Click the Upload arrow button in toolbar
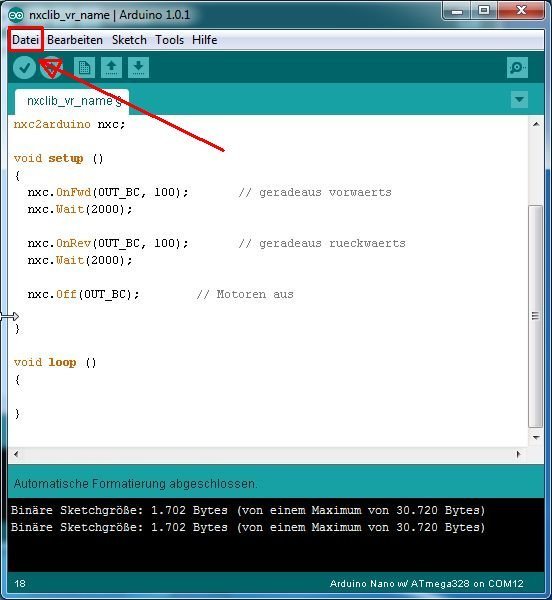 click(x=52, y=68)
